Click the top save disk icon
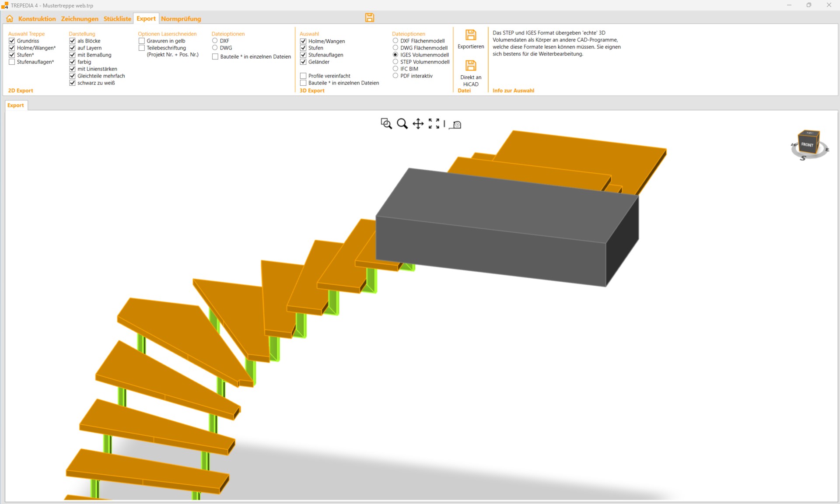This screenshot has height=504, width=840. click(370, 17)
